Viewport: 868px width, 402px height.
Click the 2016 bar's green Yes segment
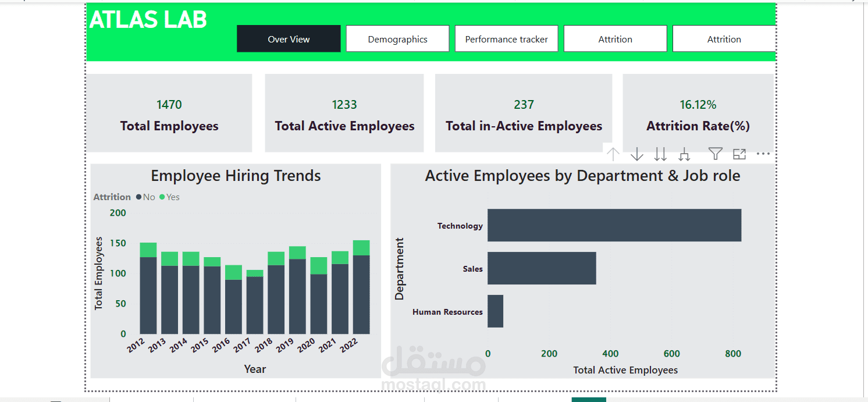click(x=233, y=272)
